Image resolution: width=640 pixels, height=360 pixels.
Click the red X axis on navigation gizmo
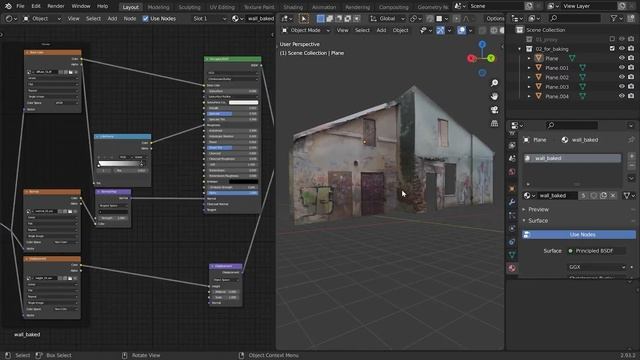[x=472, y=58]
